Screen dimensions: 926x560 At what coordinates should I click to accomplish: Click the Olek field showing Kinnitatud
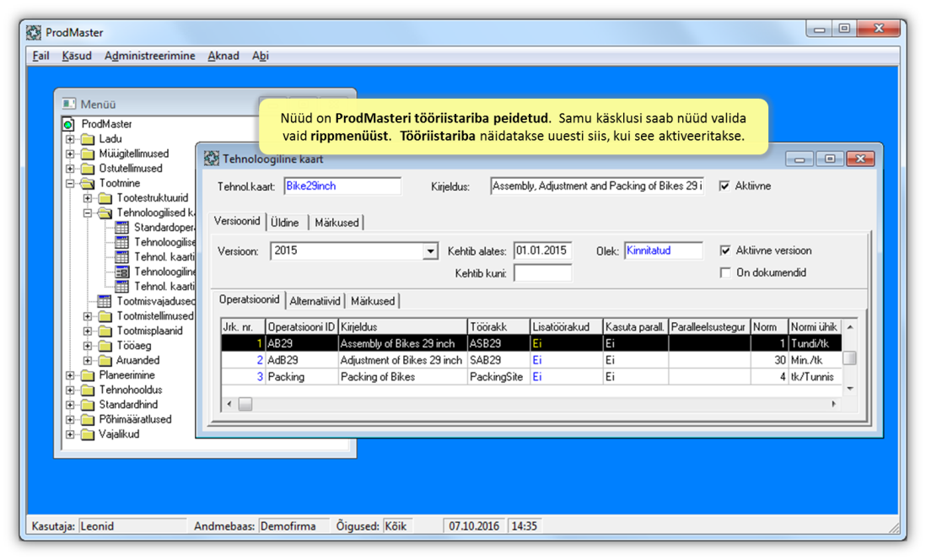coord(663,250)
